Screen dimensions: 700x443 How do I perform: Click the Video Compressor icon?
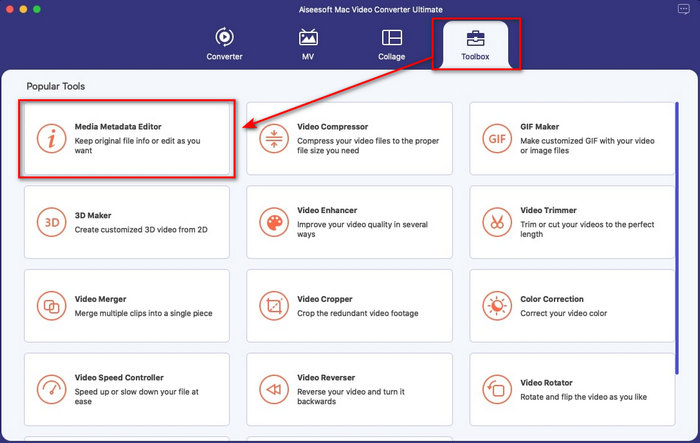[274, 138]
